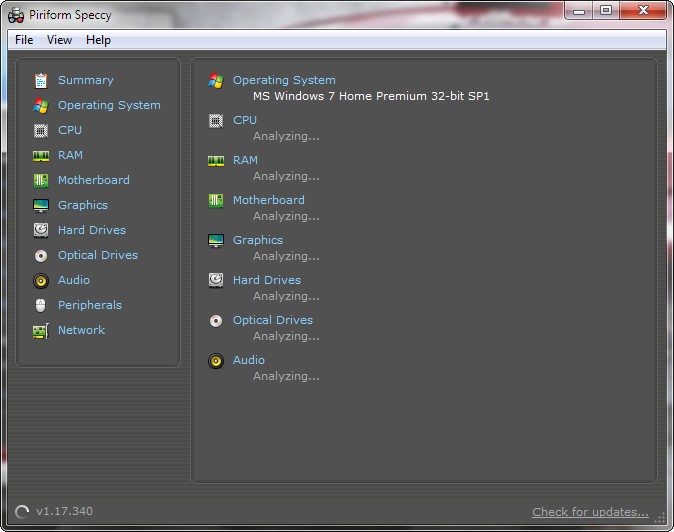Click the Analyzing text under Hard Drives

286,297
